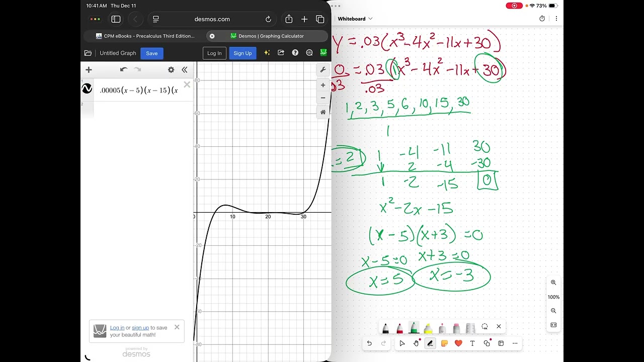The height and width of the screenshot is (362, 644).
Task: Zoom in on the Desmos graph
Action: [x=323, y=85]
